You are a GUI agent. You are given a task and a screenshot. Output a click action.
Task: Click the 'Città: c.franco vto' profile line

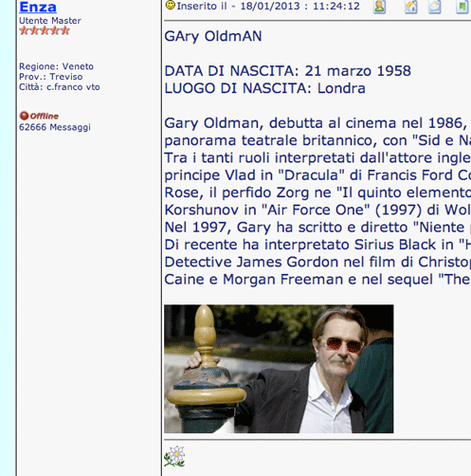(x=60, y=87)
